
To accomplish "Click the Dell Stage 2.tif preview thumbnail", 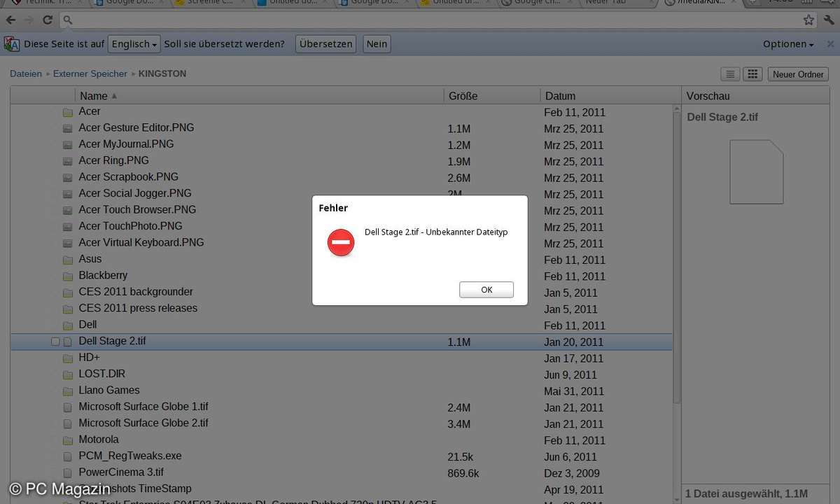I will [x=756, y=171].
